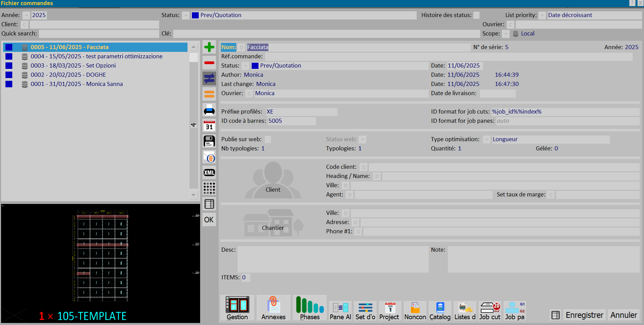Viewport: 644px width, 325px height.
Task: Click the Préfixe profilés field XE
Action: 302,112
